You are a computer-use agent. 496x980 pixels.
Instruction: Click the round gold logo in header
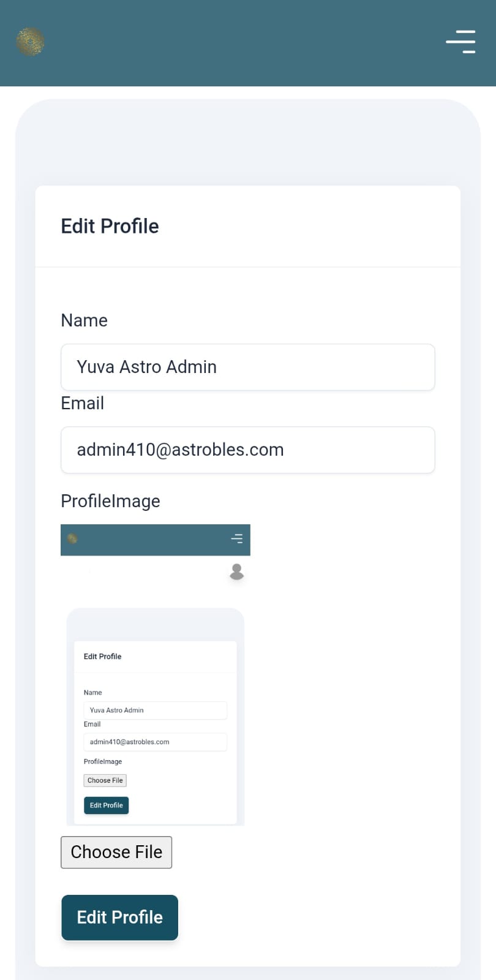point(31,42)
